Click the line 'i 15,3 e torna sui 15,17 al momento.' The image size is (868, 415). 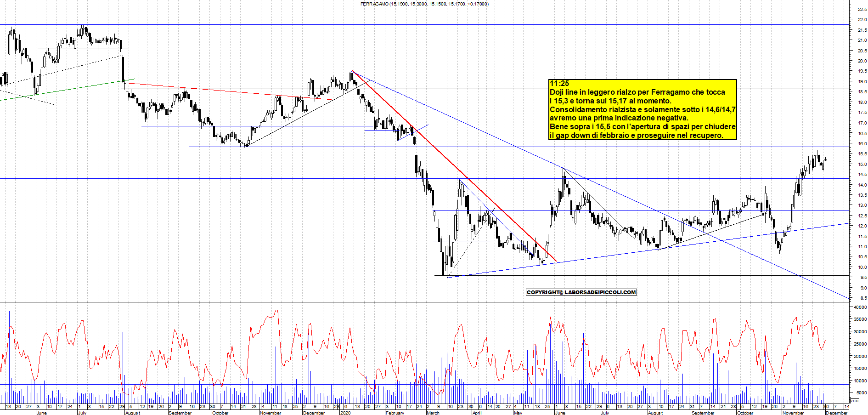[x=610, y=101]
